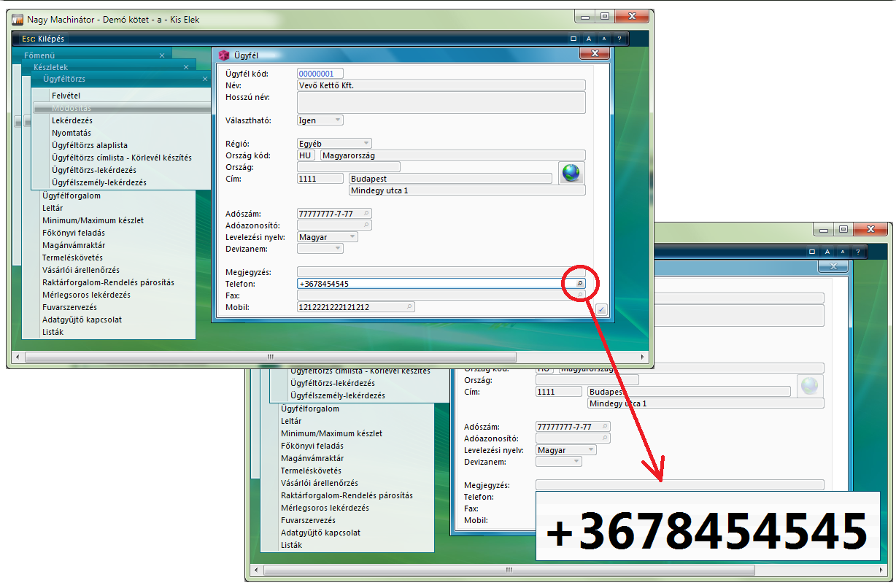The width and height of the screenshot is (896, 588).
Task: Open Termeléskövetés in front window menu
Action: tap(72, 258)
